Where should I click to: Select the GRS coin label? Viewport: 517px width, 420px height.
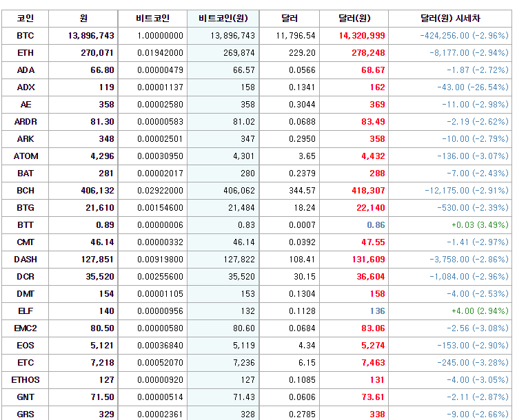[26, 414]
